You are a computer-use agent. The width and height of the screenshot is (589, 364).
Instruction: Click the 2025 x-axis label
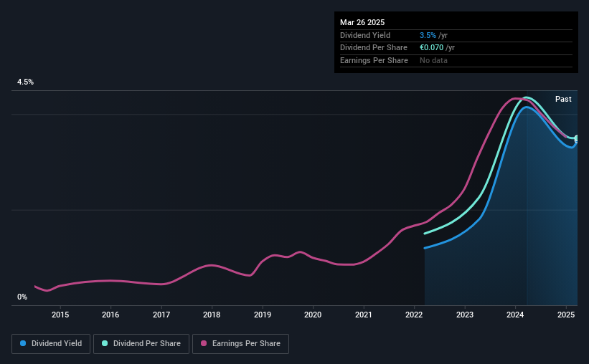[x=566, y=315]
